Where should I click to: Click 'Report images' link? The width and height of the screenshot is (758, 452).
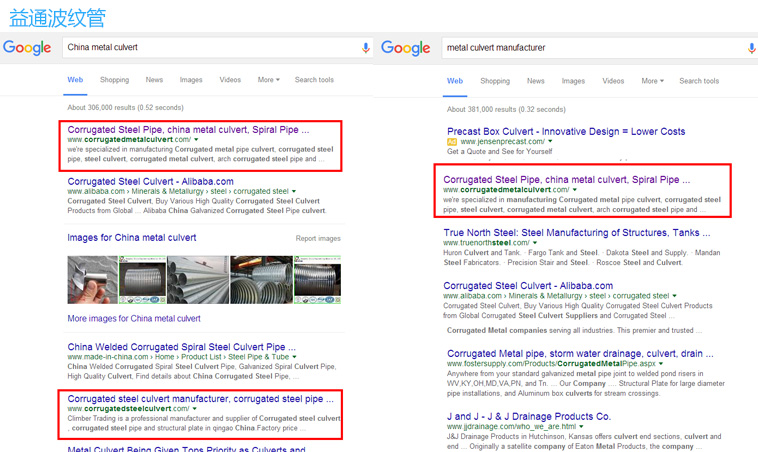pos(318,238)
